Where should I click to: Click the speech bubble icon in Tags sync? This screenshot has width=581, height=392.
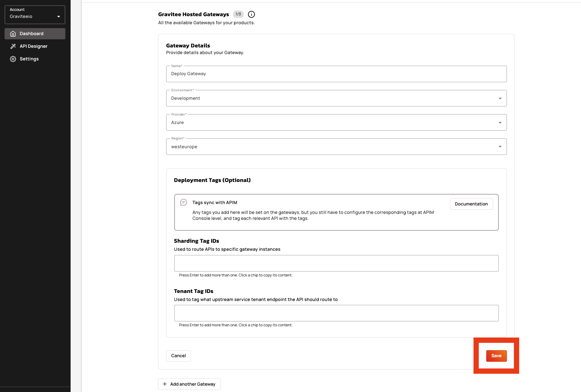pyautogui.click(x=183, y=202)
